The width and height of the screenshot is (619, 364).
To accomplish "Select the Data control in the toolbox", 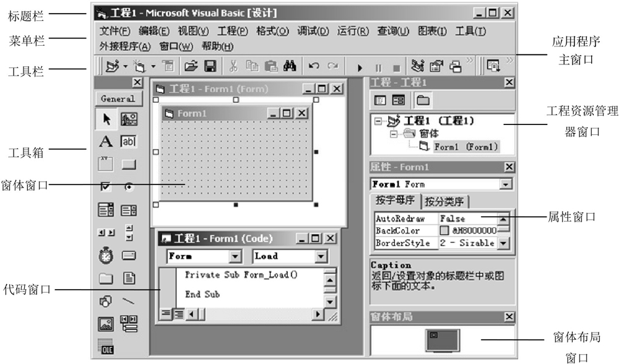I will (x=129, y=323).
